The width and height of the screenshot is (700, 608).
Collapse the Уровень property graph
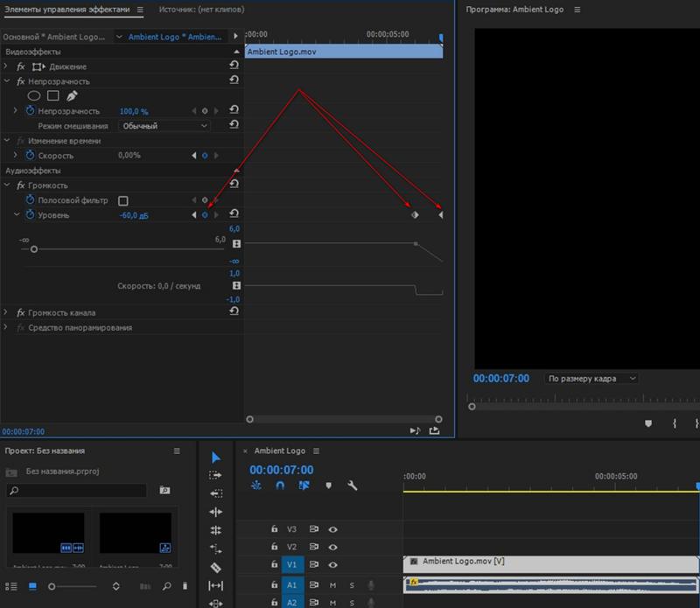tap(17, 214)
